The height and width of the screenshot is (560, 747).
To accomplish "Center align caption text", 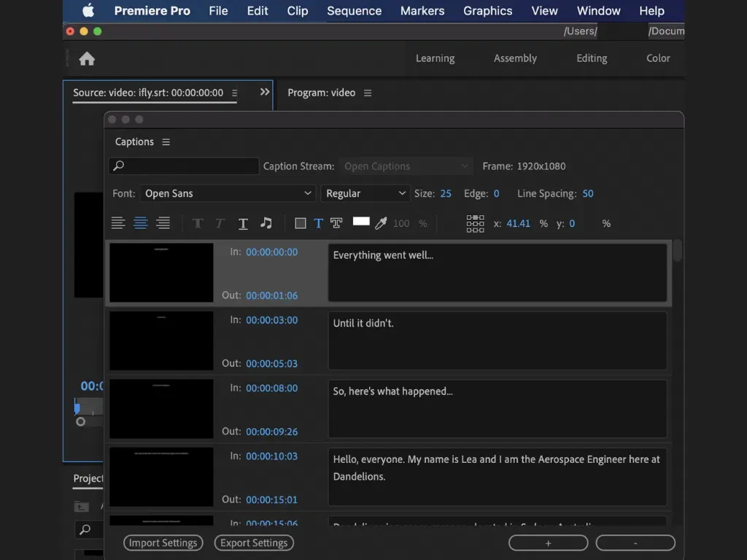I will tap(141, 223).
